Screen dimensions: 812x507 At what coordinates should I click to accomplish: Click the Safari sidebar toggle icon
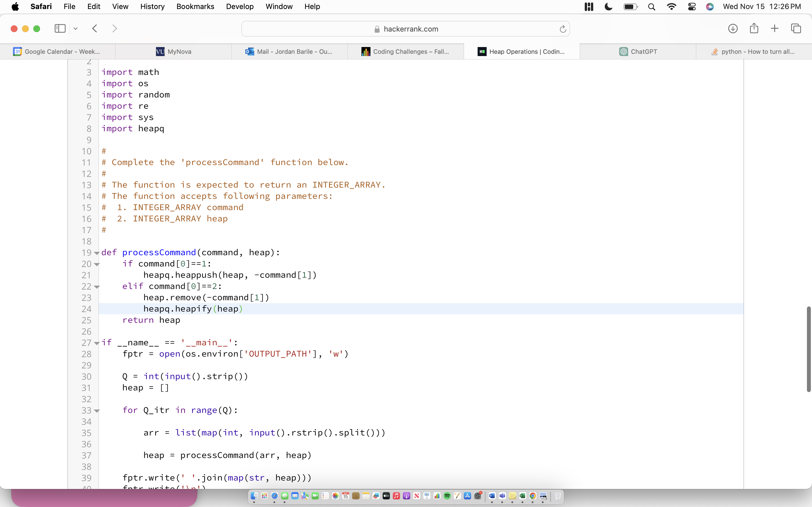tap(60, 28)
